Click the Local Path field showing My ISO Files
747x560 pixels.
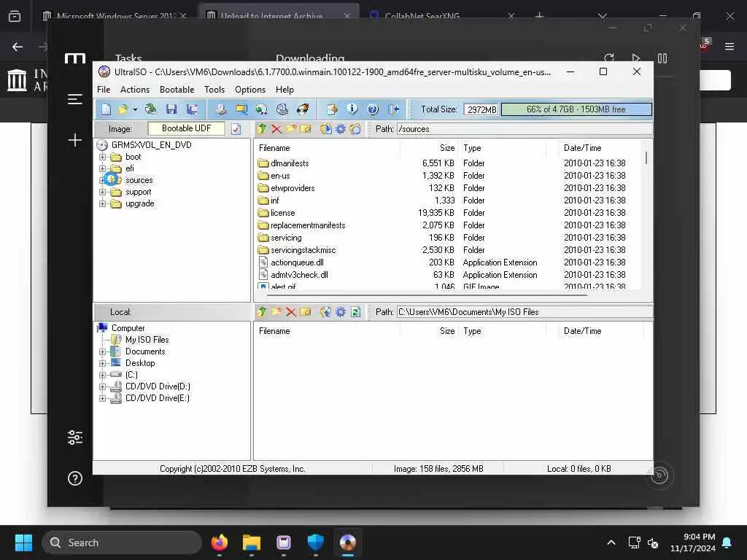pyautogui.click(x=524, y=312)
